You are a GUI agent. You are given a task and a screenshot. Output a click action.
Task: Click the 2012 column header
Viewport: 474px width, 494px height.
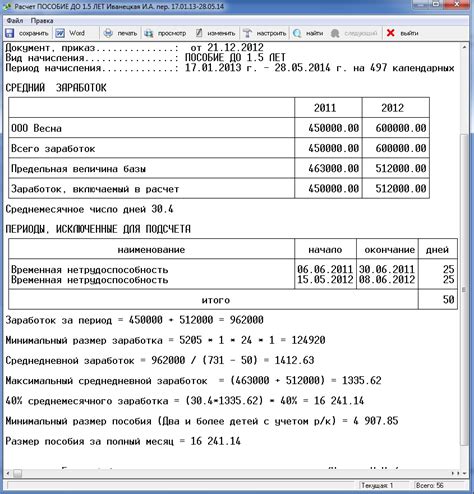pyautogui.click(x=392, y=108)
